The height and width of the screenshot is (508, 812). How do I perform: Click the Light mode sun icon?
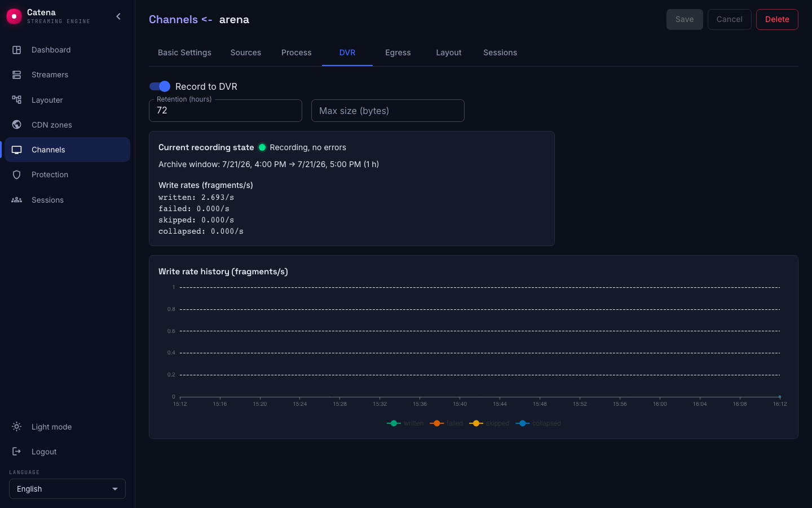[x=17, y=427]
